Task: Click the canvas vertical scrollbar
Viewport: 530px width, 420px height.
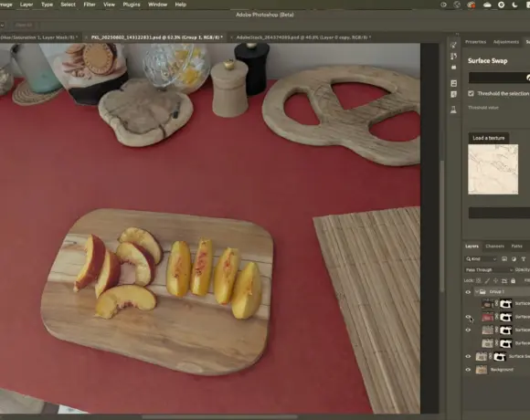Action: click(x=441, y=226)
